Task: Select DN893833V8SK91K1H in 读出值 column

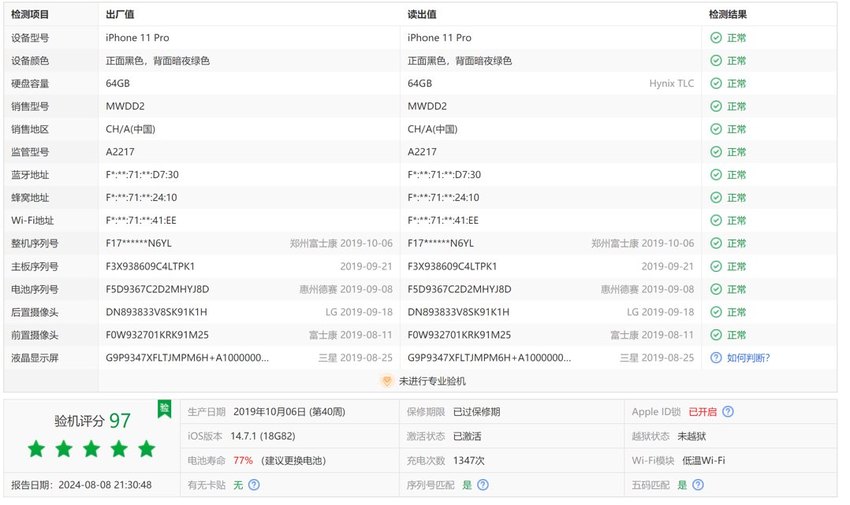Action: [458, 312]
